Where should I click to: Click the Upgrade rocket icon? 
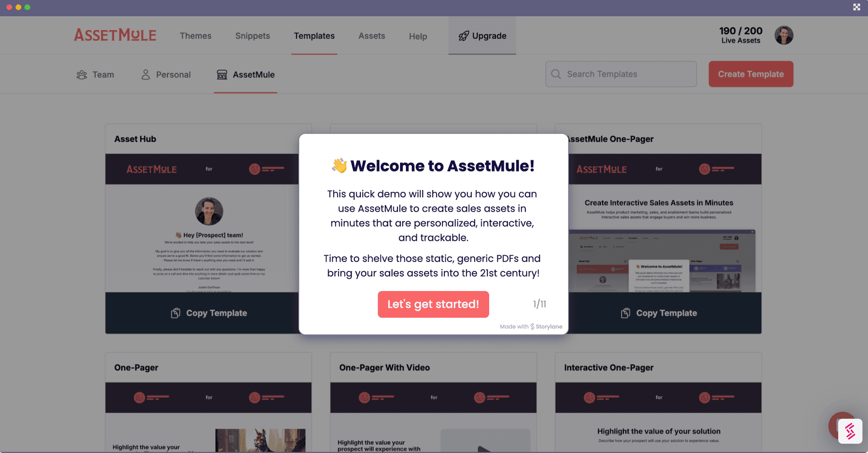pyautogui.click(x=463, y=36)
